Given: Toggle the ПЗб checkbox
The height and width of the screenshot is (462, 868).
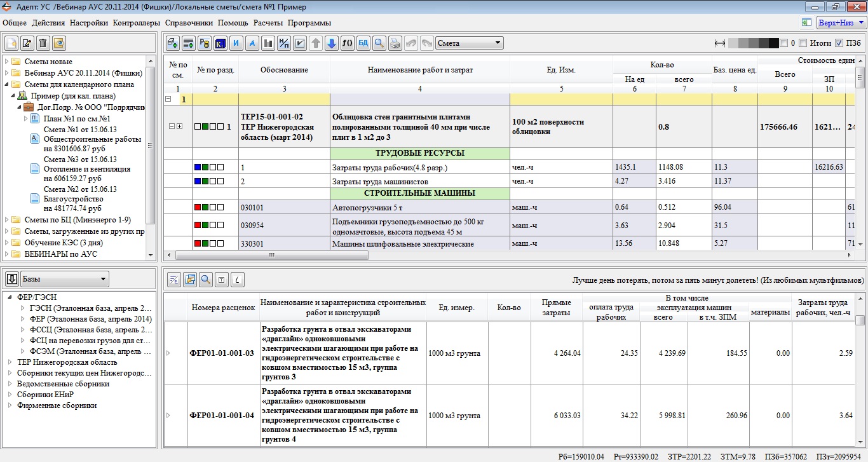Looking at the screenshot, I should click(839, 43).
